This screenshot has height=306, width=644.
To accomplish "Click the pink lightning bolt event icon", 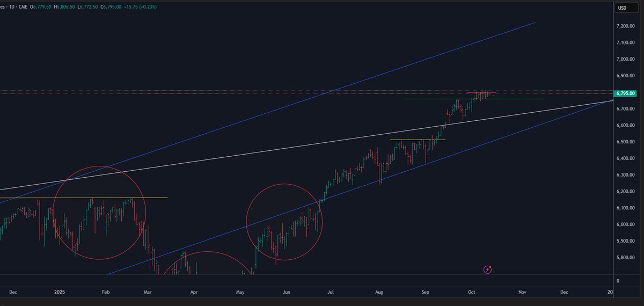I will (x=487, y=269).
